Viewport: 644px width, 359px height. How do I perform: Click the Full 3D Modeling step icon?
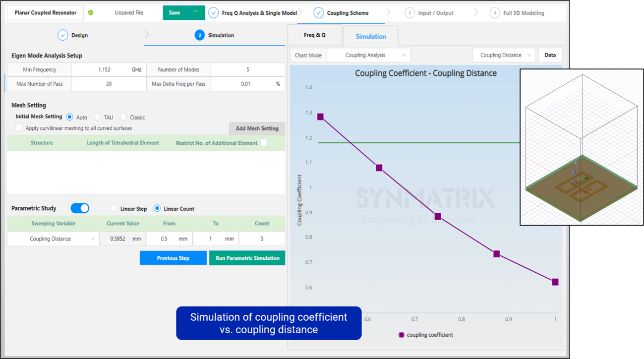click(x=494, y=13)
